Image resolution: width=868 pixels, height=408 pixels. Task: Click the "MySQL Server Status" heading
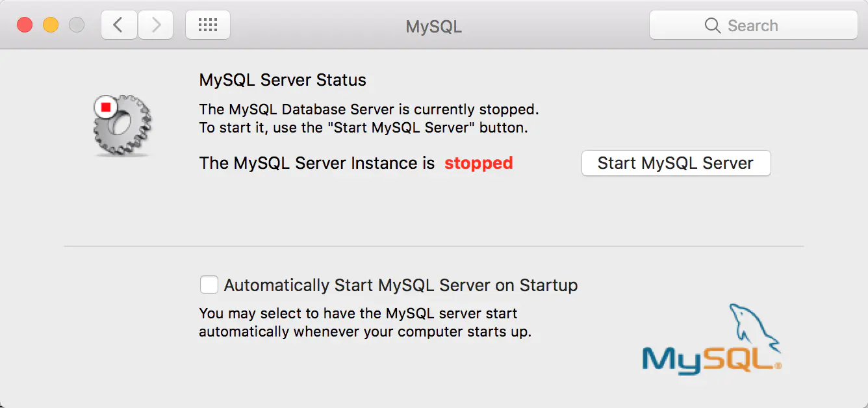(283, 80)
